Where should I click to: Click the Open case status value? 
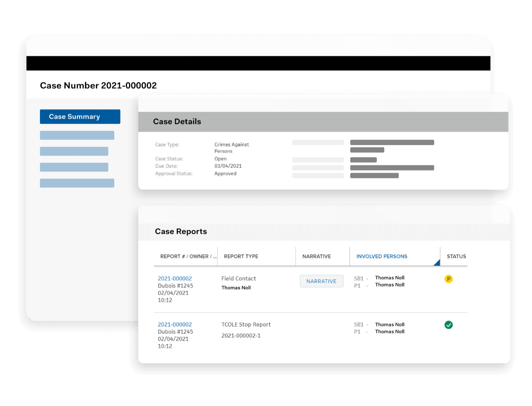pyautogui.click(x=220, y=159)
